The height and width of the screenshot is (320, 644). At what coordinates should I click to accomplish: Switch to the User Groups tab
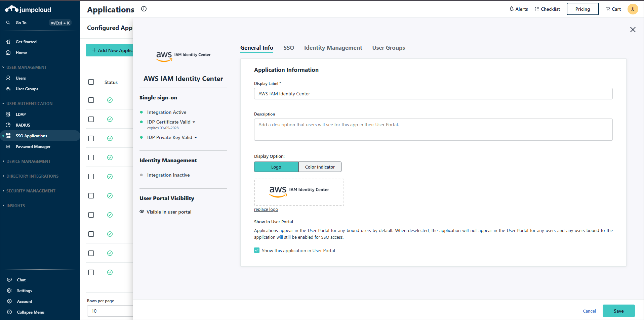tap(388, 48)
